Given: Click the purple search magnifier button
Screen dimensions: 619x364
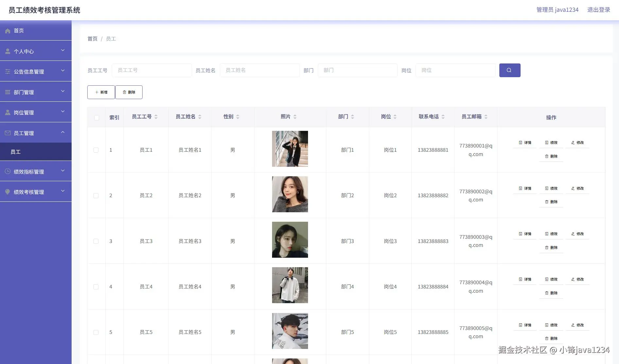Looking at the screenshot, I should click(509, 70).
